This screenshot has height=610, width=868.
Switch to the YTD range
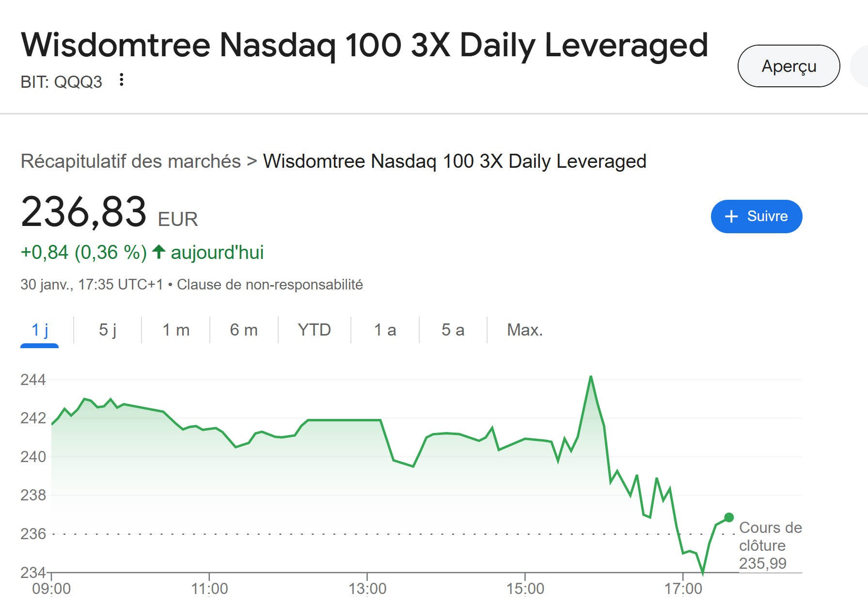tap(314, 330)
